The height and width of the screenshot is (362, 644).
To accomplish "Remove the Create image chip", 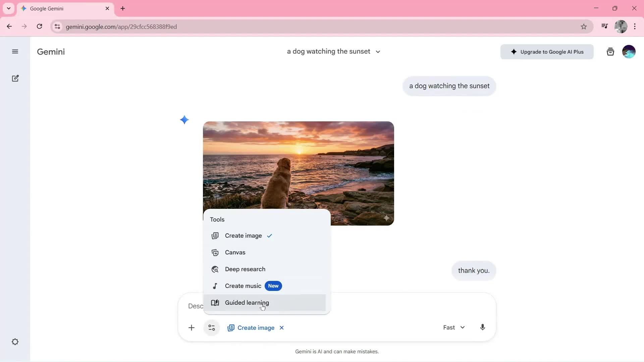I will click(x=281, y=328).
